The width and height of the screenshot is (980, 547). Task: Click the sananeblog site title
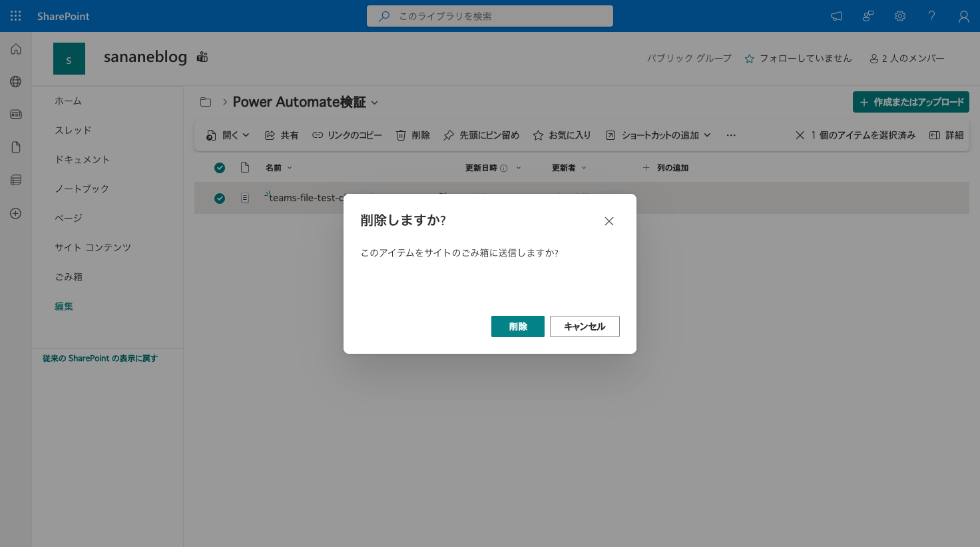(x=145, y=57)
